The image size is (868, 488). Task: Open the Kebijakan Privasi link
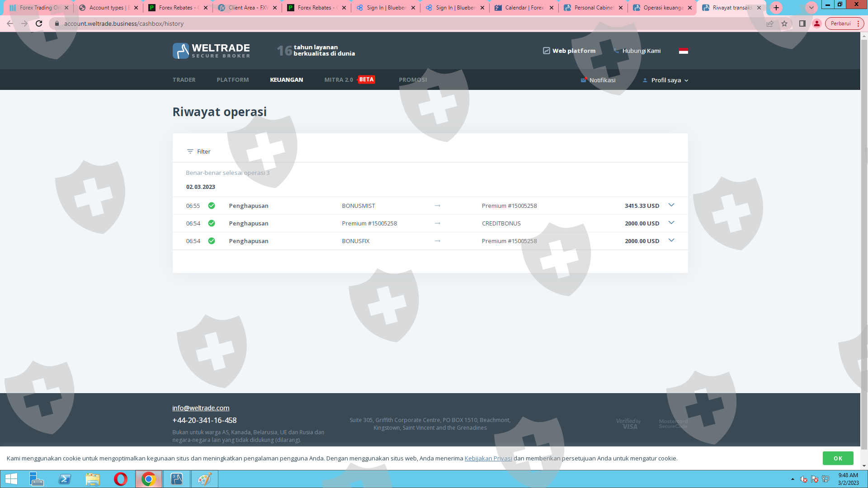tap(488, 458)
